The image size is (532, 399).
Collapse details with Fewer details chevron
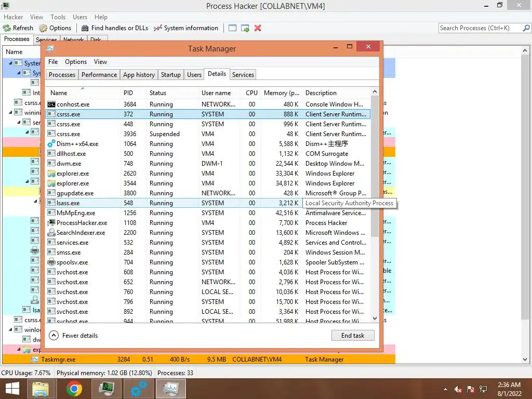[54, 336]
